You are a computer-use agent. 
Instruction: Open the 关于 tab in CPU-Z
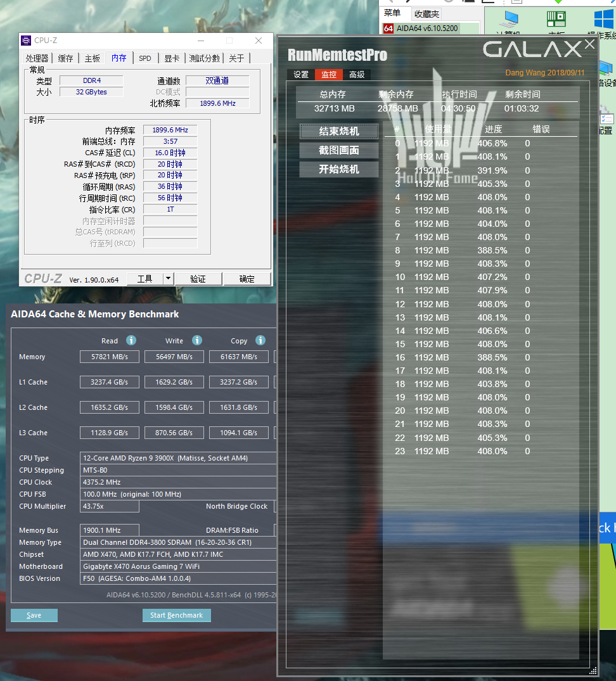click(237, 58)
